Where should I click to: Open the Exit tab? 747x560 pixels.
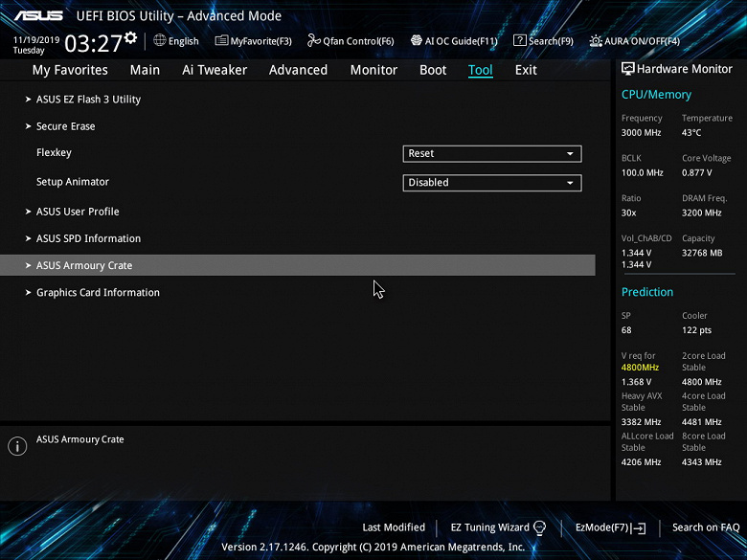(x=526, y=70)
